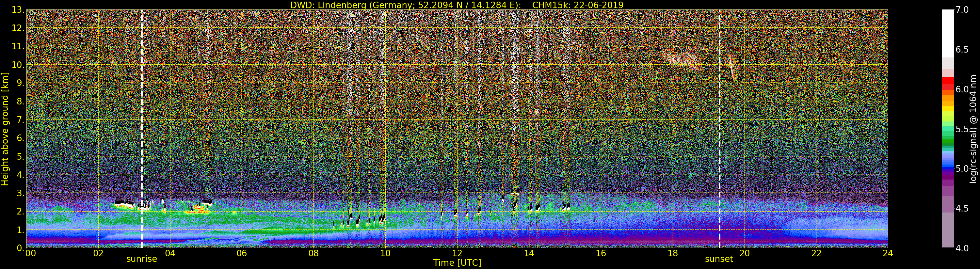Click the plot title 'DWD: Lindenberg (Germany…)'

457,5
